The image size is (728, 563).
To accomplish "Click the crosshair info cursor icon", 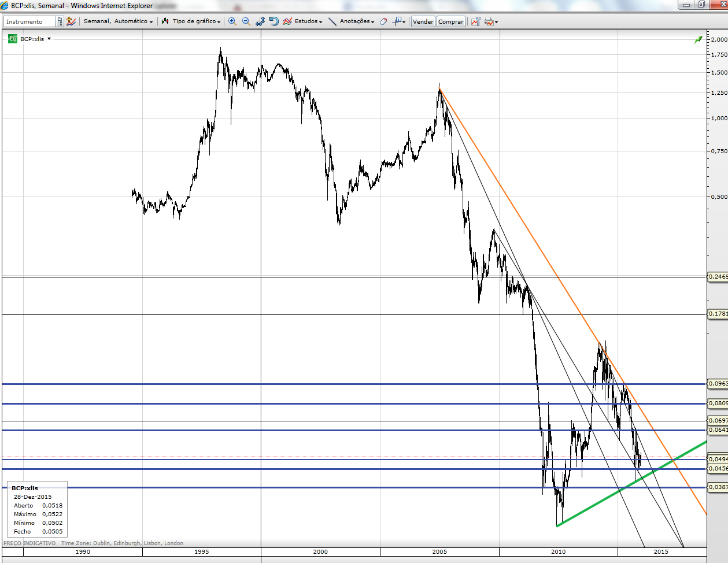I will 397,21.
